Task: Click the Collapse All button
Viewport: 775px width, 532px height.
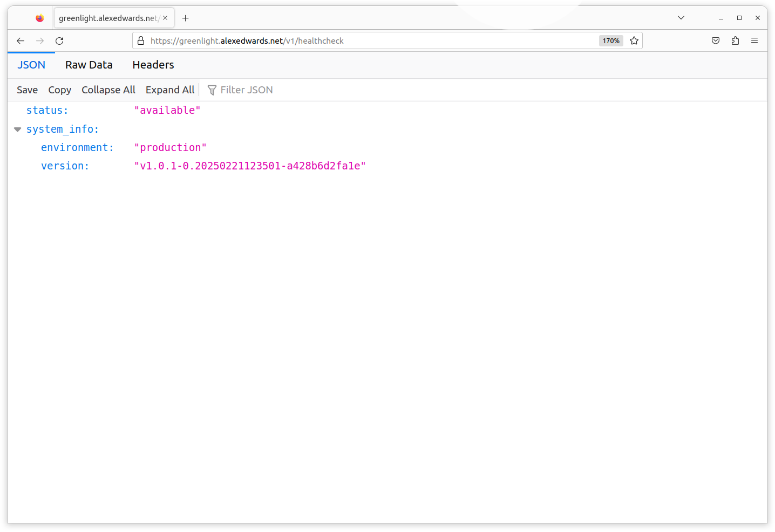Action: tap(108, 90)
